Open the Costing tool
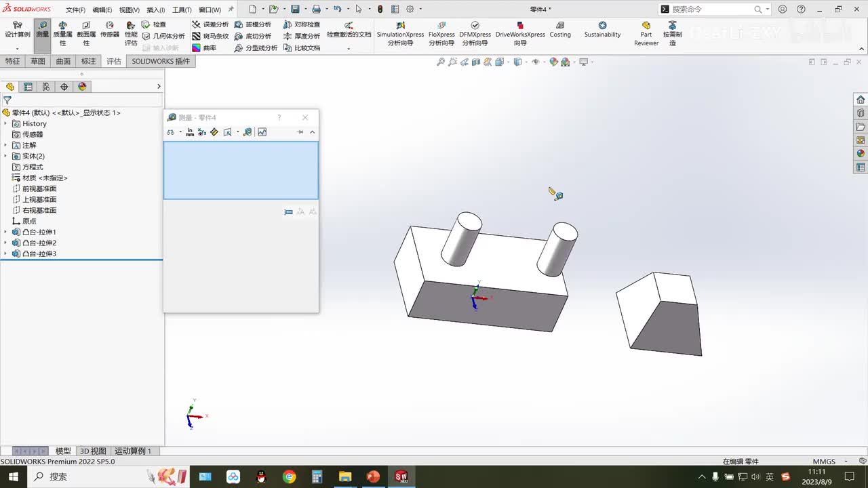The height and width of the screenshot is (488, 868). pos(560,30)
